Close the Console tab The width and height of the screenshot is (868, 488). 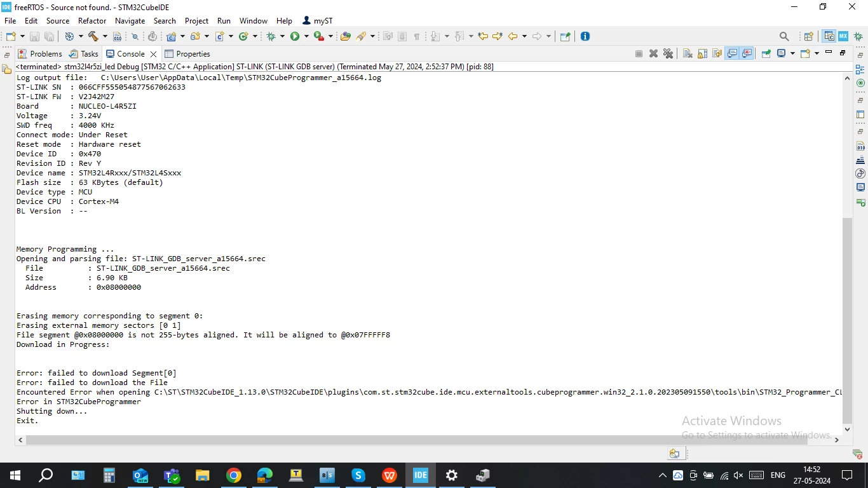pos(153,54)
